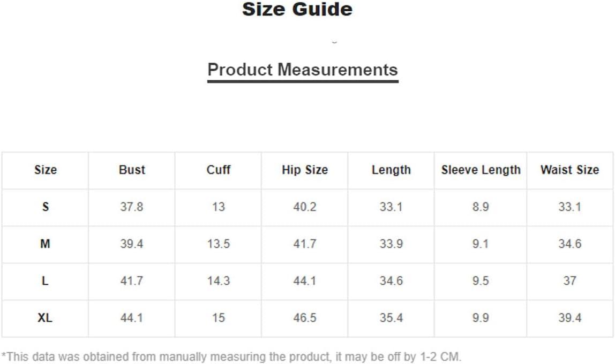
Task: Select the 9.5 sleeve length for L
Action: (481, 280)
